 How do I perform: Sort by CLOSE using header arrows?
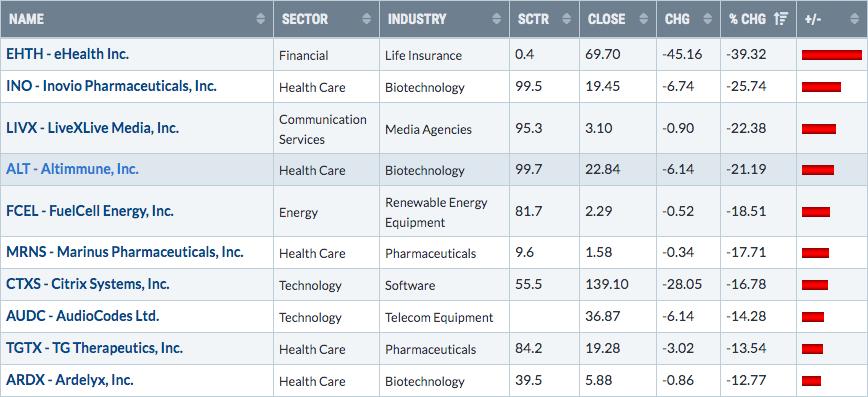(643, 19)
